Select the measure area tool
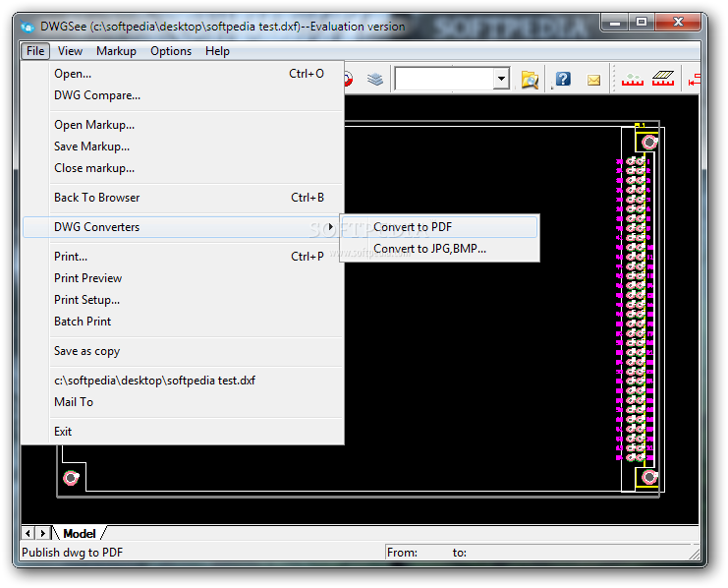This screenshot has height=588, width=728. tap(663, 79)
